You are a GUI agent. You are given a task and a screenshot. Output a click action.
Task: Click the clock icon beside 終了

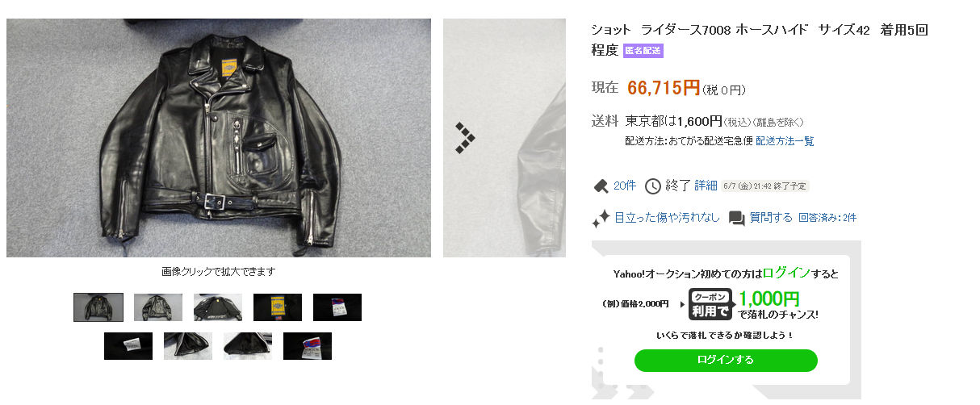[652, 186]
